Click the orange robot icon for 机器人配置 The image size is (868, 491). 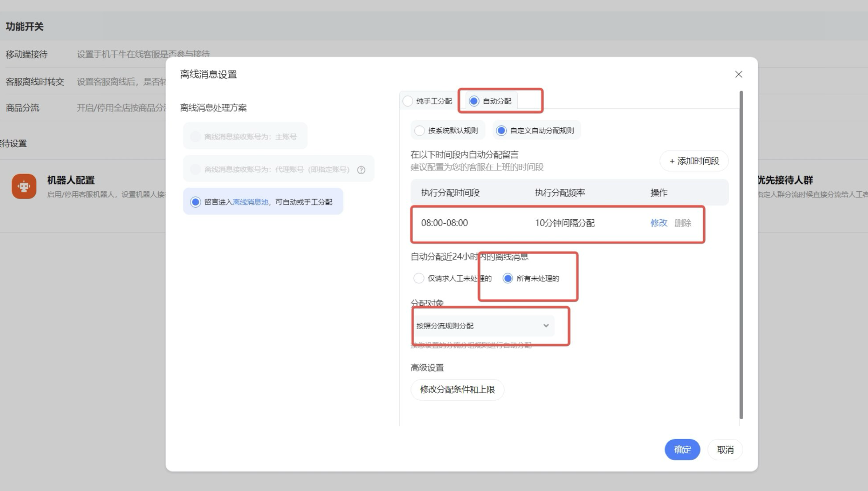[24, 186]
